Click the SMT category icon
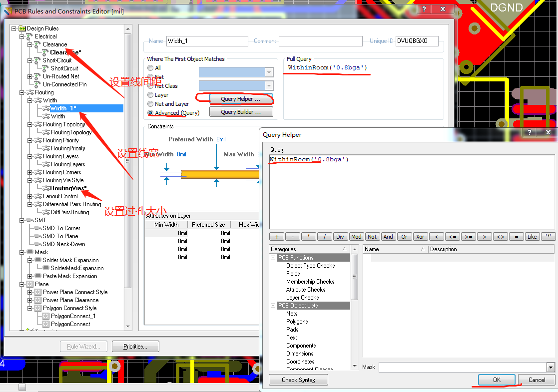This screenshot has width=558, height=392. (x=30, y=220)
